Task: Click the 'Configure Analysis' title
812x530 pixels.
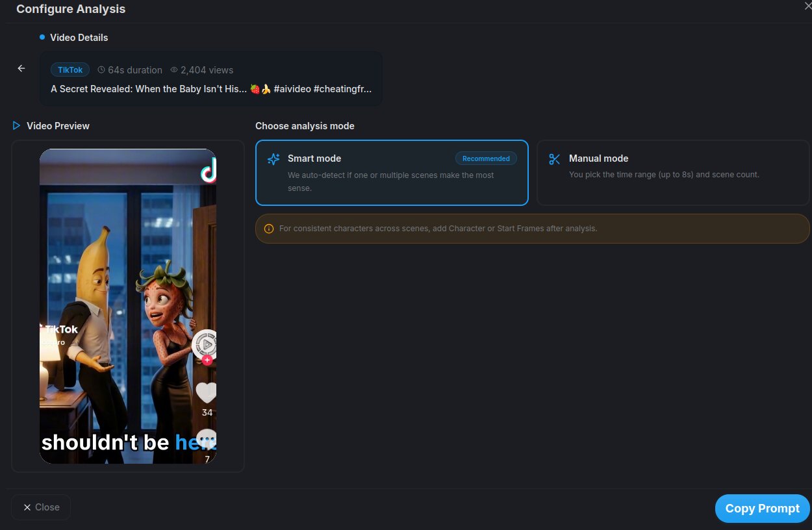Action: (71, 9)
